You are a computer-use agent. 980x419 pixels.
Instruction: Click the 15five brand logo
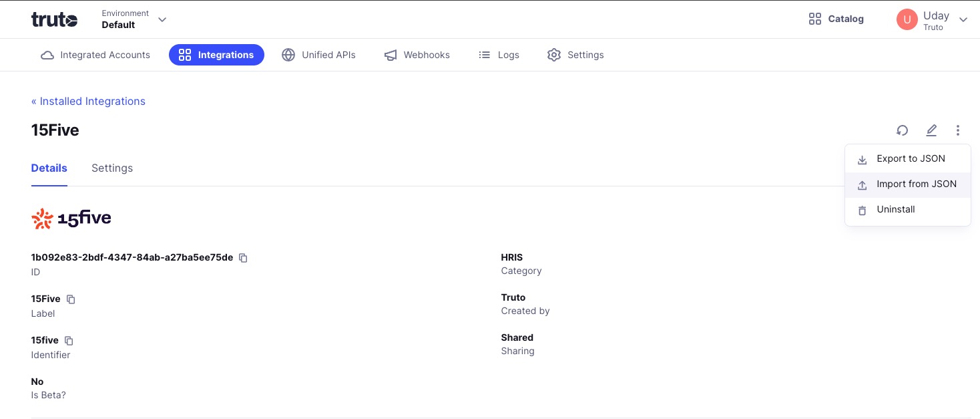71,219
